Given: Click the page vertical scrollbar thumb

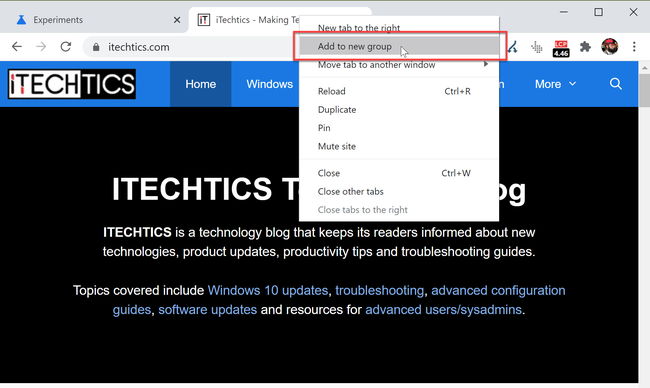Looking at the screenshot, I should [644, 90].
